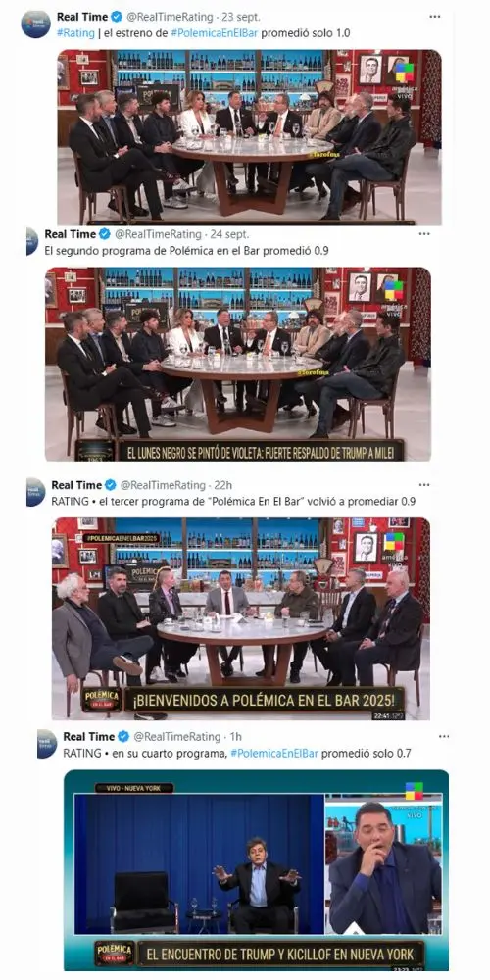This screenshot has height=980, width=490.
Task: View the second program's studio image
Action: tap(238, 364)
